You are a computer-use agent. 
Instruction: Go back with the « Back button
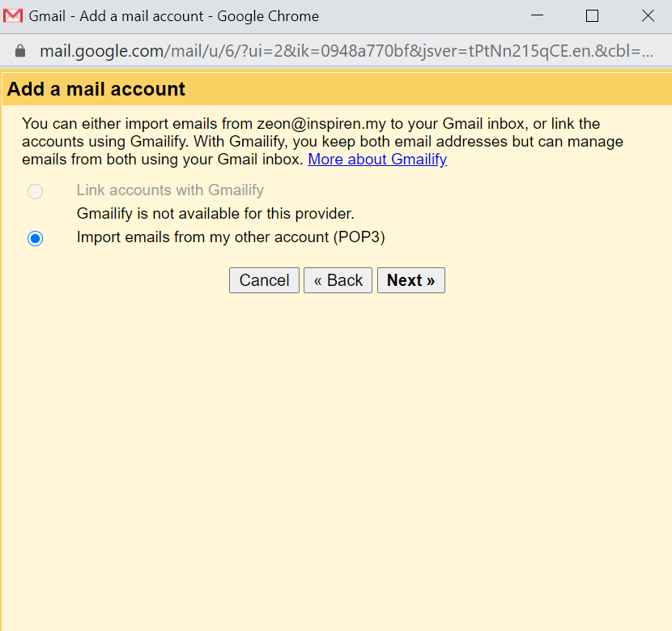[x=338, y=280]
